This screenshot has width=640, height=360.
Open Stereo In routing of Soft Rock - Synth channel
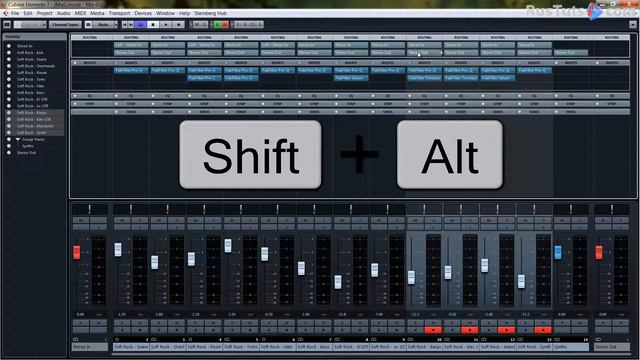click(x=534, y=45)
